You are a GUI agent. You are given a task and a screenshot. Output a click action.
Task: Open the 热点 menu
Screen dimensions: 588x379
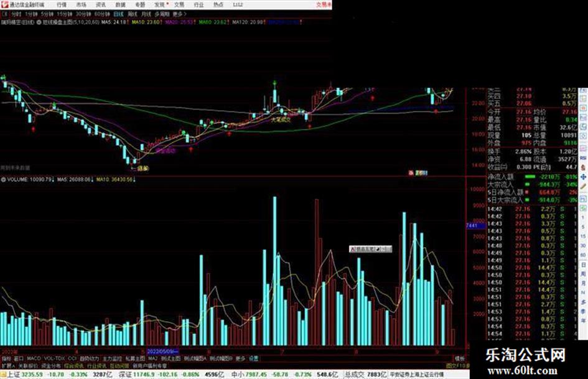tap(218, 4)
